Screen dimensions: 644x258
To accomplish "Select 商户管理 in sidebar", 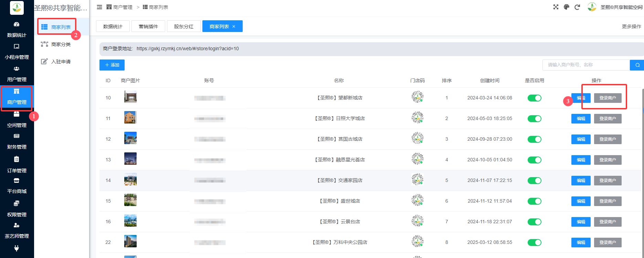I will pos(17,97).
